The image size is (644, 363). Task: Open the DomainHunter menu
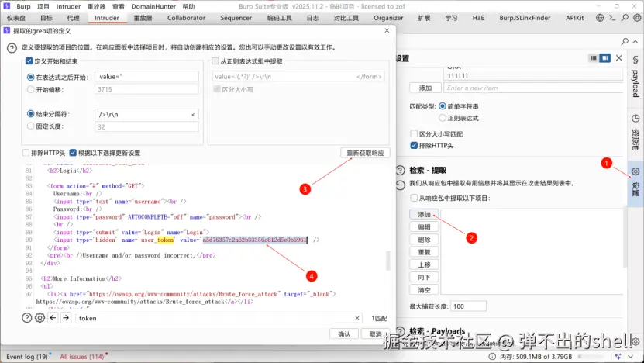coord(153,6)
